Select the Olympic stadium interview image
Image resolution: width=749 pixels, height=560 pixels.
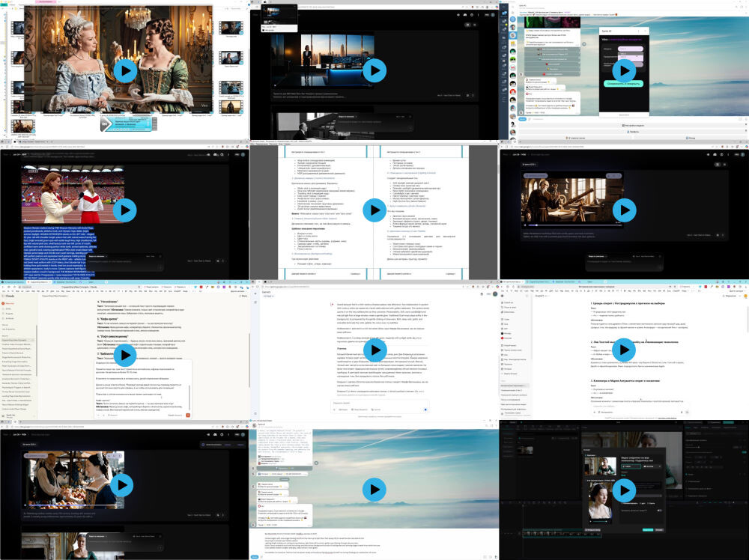73,195
